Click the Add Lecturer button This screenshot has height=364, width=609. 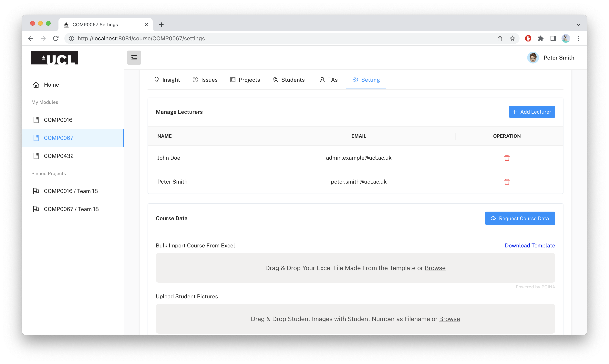532,112
